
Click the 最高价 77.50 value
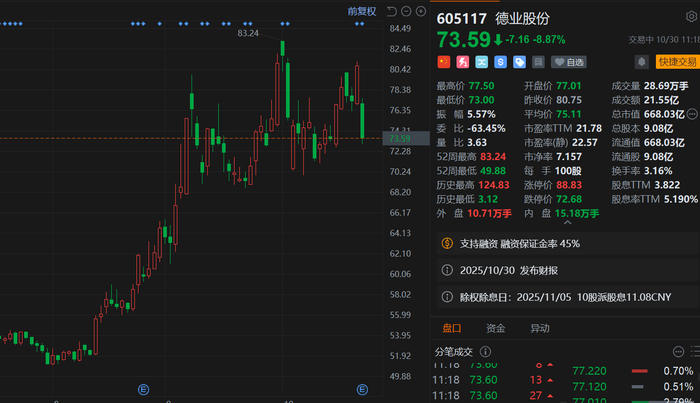click(x=481, y=86)
